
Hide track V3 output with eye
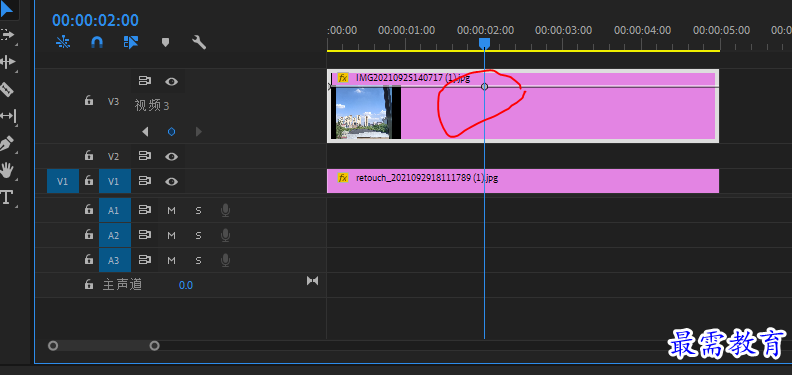point(171,81)
